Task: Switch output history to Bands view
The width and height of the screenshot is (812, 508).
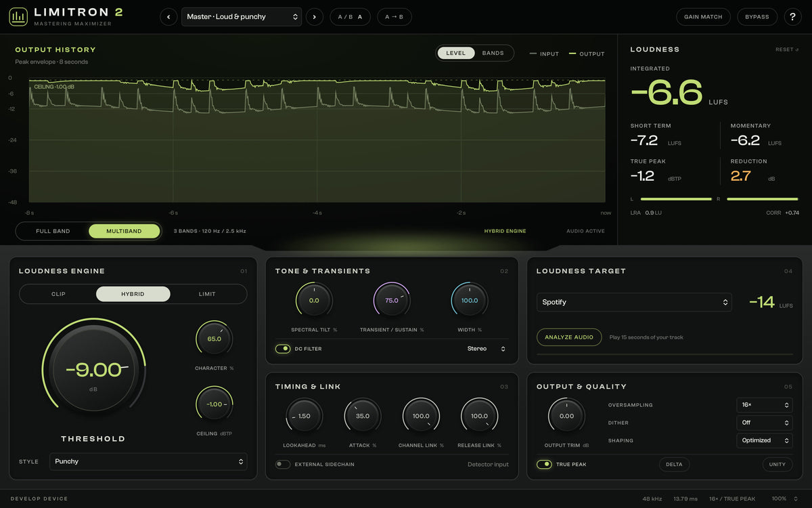Action: click(493, 53)
